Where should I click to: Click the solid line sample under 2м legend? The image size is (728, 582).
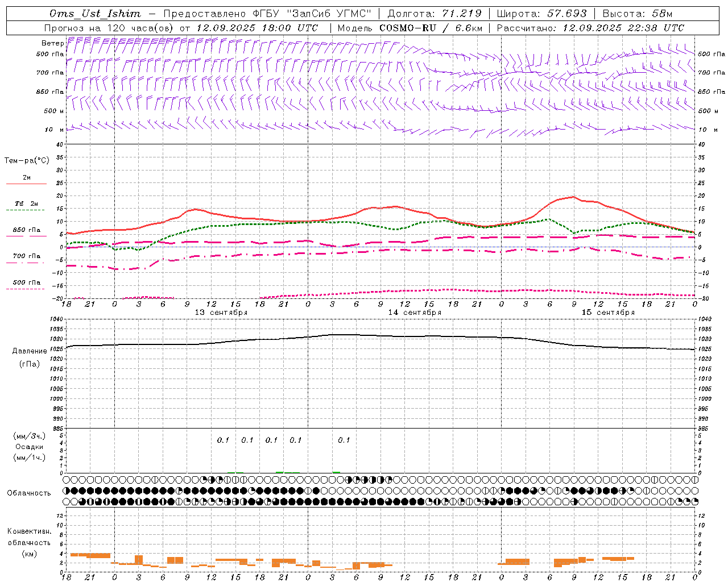[x=26, y=184]
